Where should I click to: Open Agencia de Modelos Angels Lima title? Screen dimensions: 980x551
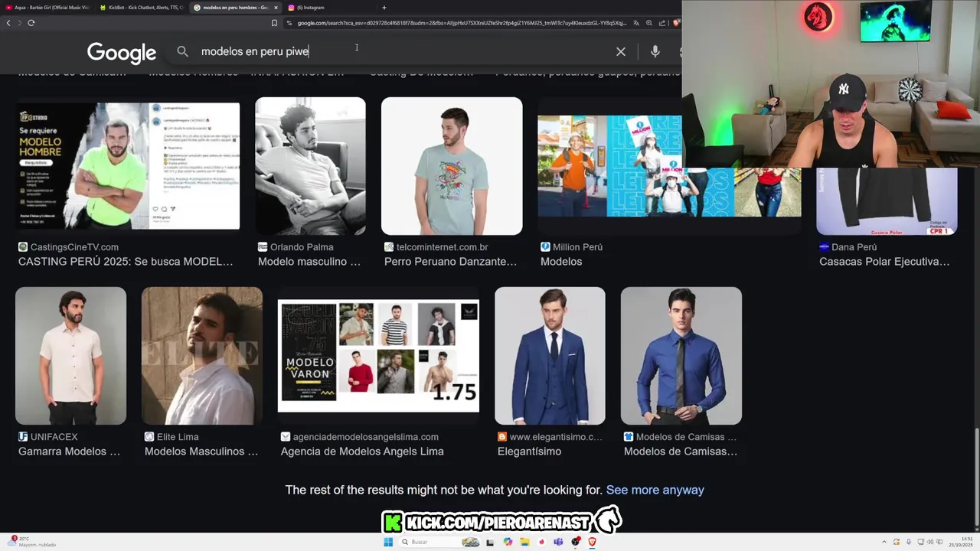(x=362, y=452)
